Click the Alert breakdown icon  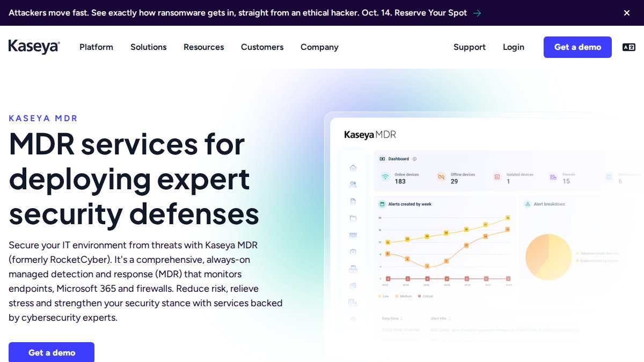point(528,204)
